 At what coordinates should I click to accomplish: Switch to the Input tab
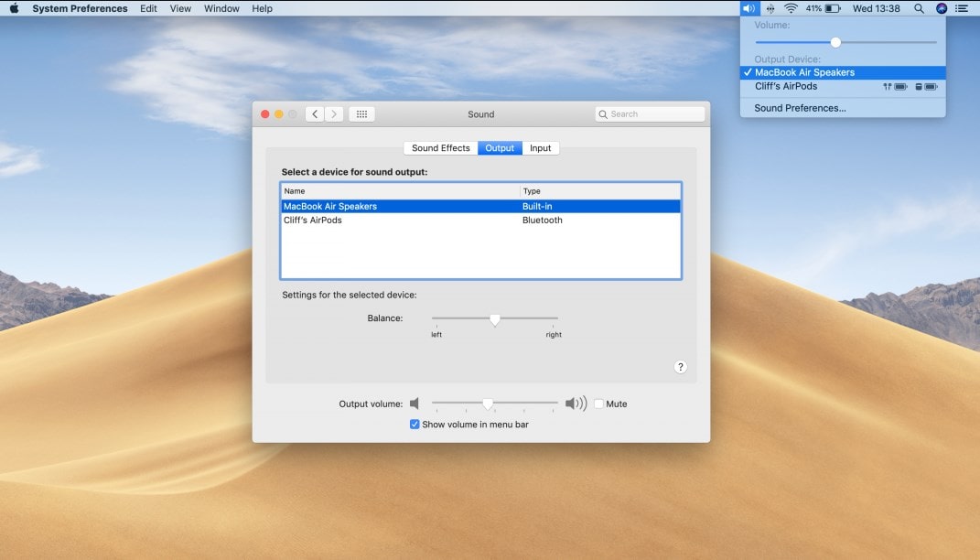(541, 148)
